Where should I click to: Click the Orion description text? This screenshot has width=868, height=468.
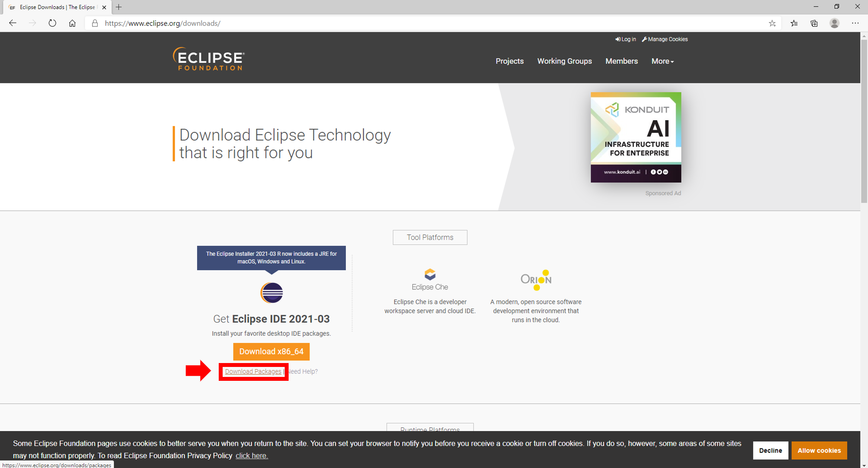click(536, 311)
